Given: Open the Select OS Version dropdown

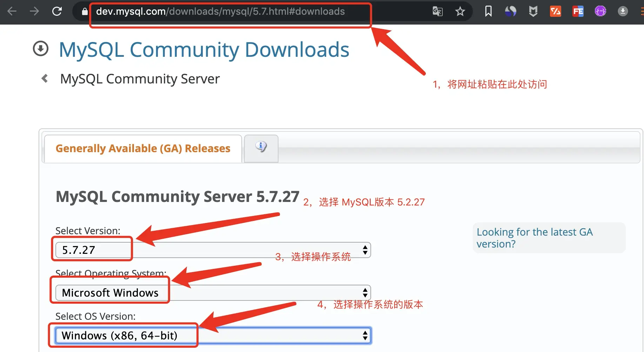Looking at the screenshot, I should pyautogui.click(x=213, y=336).
